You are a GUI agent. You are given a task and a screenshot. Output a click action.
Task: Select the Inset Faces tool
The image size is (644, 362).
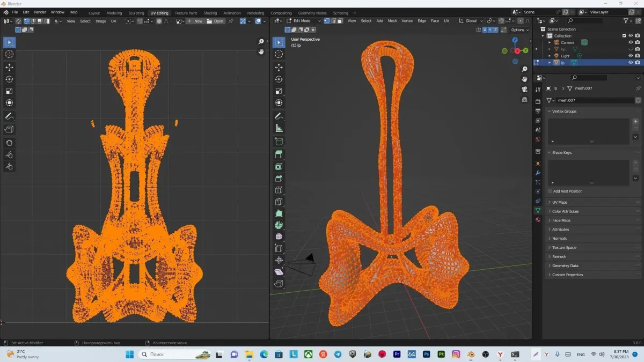click(x=279, y=166)
